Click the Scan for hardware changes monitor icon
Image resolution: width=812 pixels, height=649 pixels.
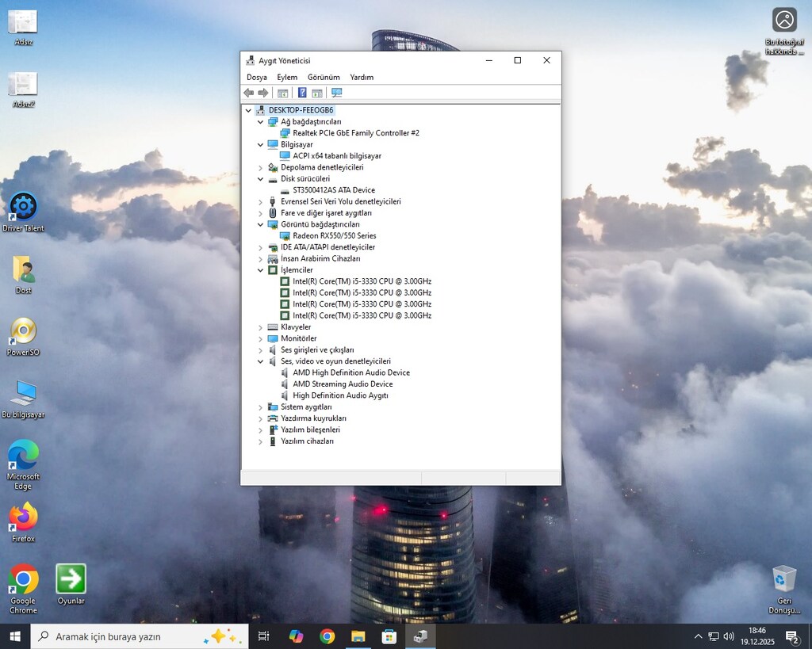tap(336, 93)
